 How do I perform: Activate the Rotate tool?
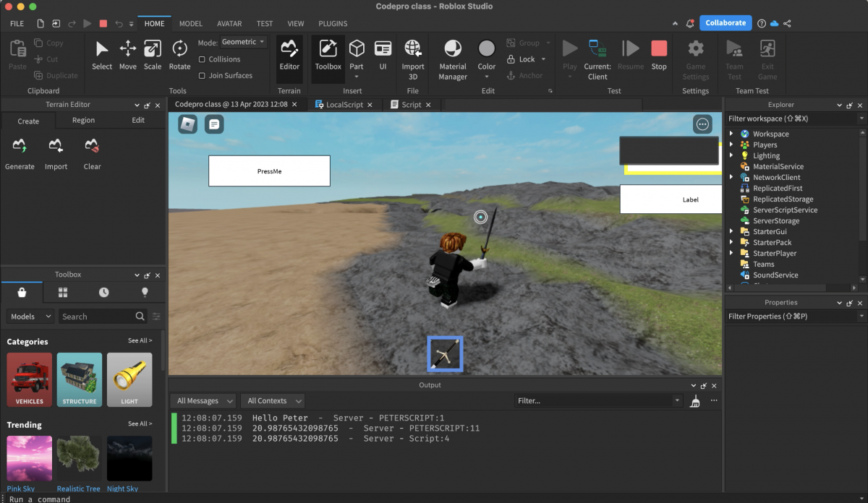(x=179, y=55)
